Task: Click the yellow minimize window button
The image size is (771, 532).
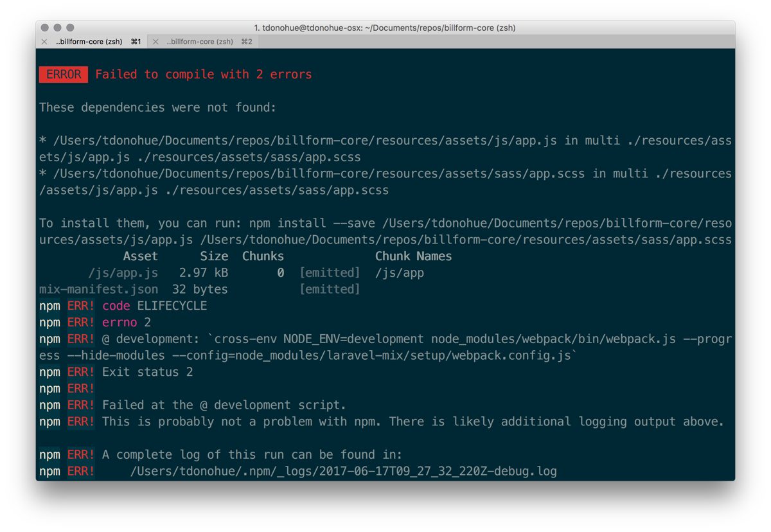Action: (x=57, y=28)
